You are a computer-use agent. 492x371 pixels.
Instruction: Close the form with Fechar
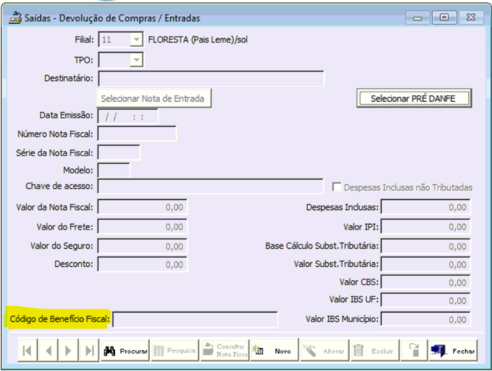(453, 350)
